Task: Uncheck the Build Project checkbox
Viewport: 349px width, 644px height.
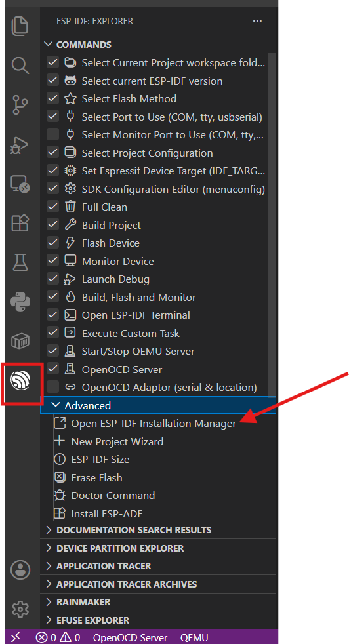Action: 52,225
